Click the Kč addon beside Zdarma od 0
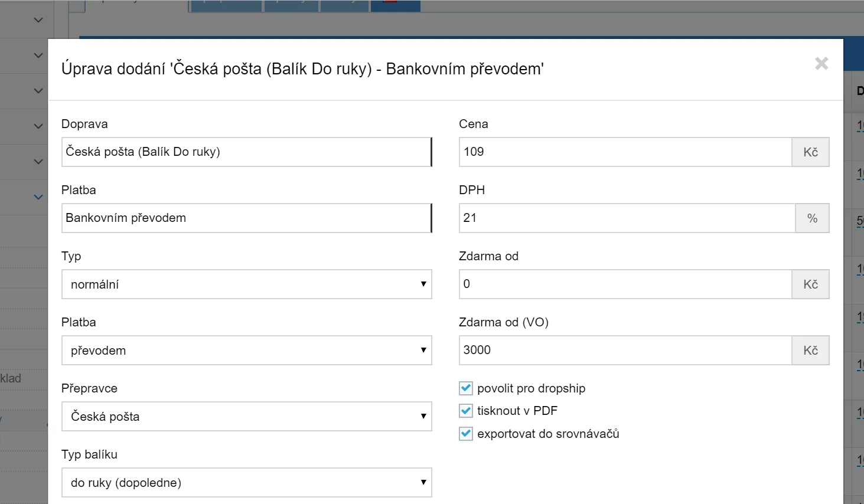Image resolution: width=864 pixels, height=504 pixels. click(811, 284)
